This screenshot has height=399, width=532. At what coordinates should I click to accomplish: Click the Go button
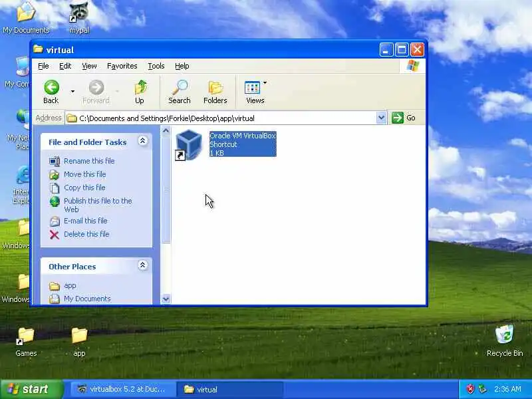tap(404, 118)
